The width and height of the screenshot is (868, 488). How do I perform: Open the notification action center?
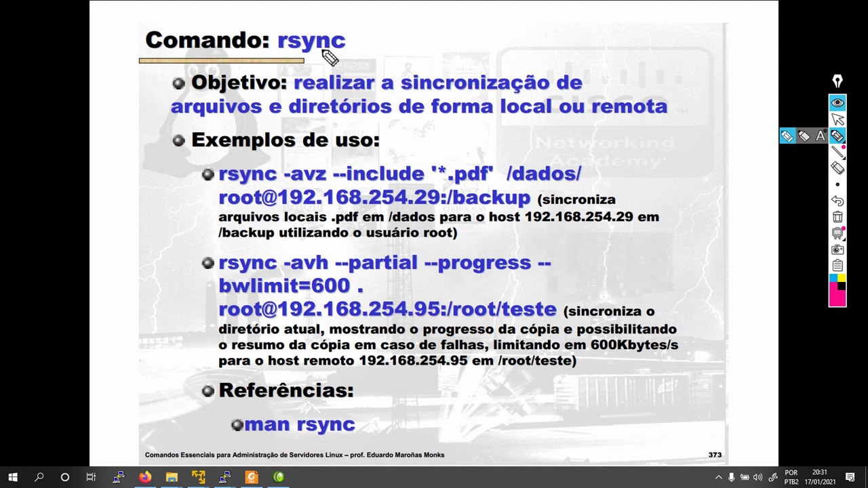tap(850, 477)
